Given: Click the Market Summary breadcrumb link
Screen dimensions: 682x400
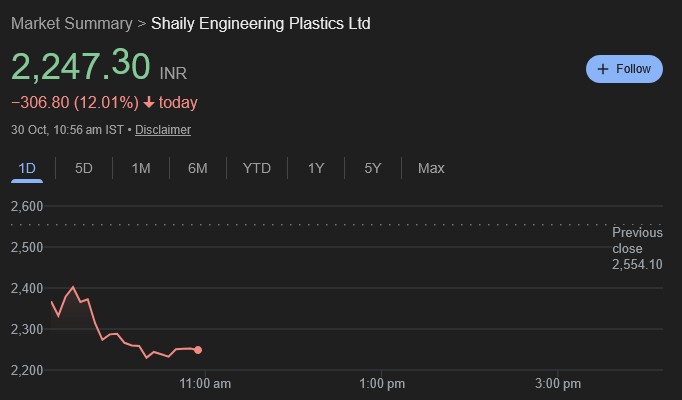Looking at the screenshot, I should tap(71, 23).
